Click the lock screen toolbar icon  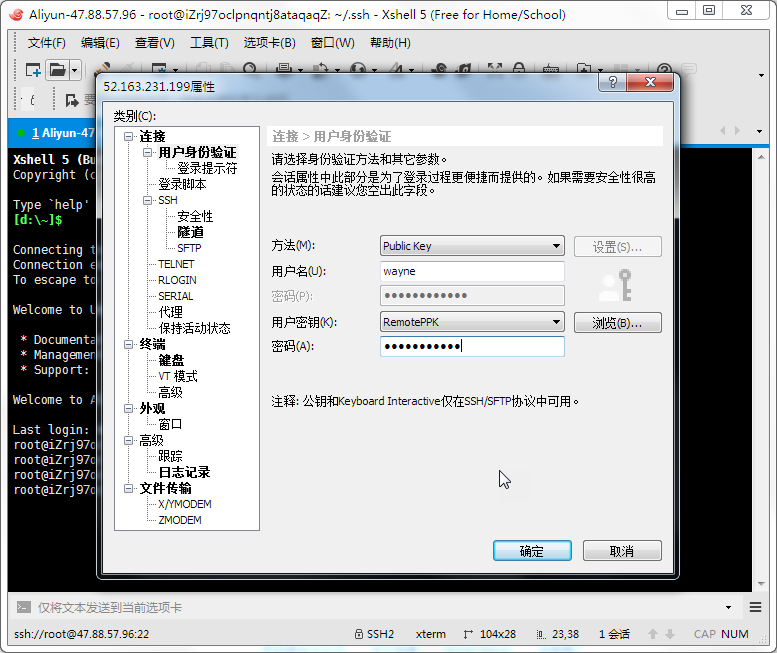(x=519, y=69)
